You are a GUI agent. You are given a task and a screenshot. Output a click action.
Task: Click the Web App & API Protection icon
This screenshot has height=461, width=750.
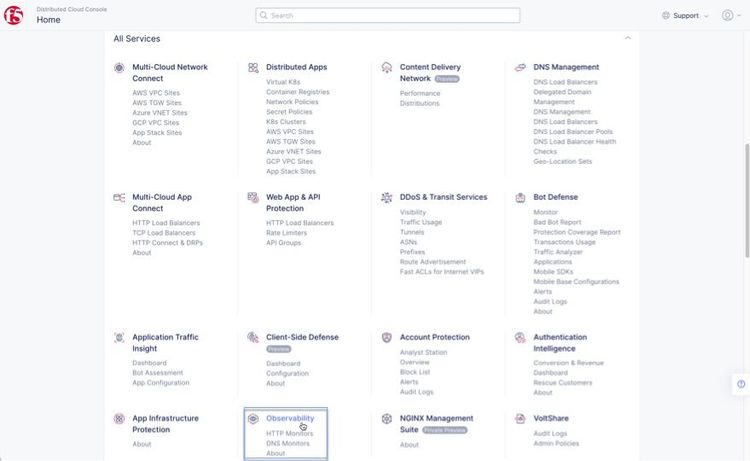[253, 198]
